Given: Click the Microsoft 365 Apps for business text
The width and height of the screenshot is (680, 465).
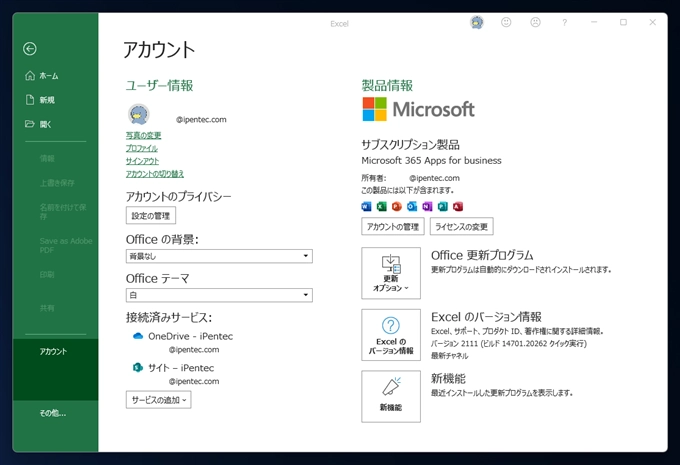Looking at the screenshot, I should pos(432,160).
